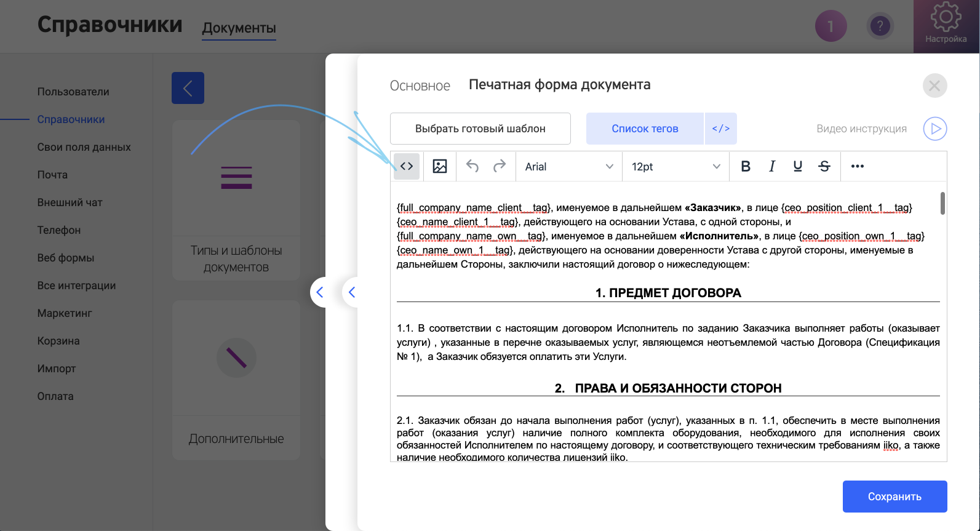980x531 pixels.
Task: Insert image using editor toolbar icon
Action: pos(440,166)
